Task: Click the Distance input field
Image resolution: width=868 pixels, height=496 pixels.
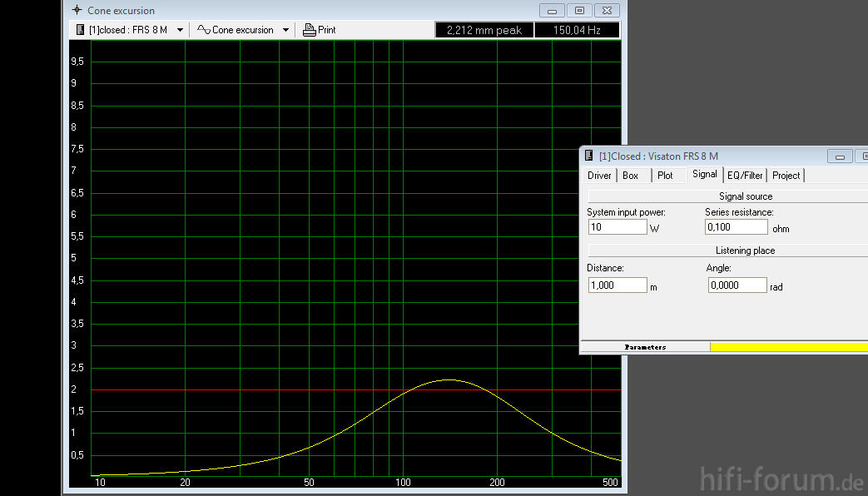Action: point(617,285)
